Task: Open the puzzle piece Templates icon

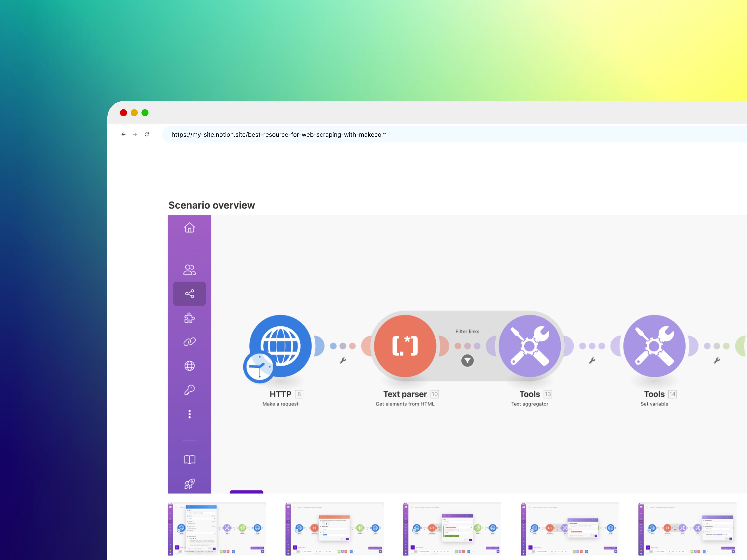Action: click(x=190, y=318)
